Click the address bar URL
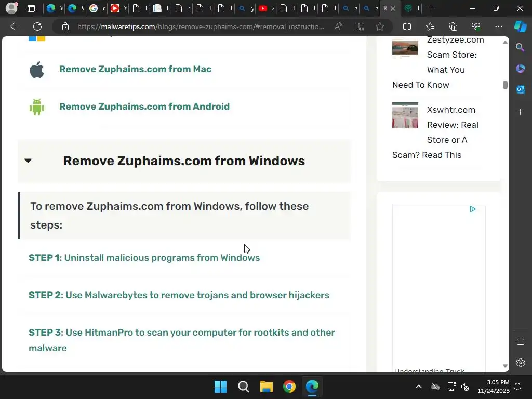Image resolution: width=532 pixels, height=399 pixels. [201, 26]
